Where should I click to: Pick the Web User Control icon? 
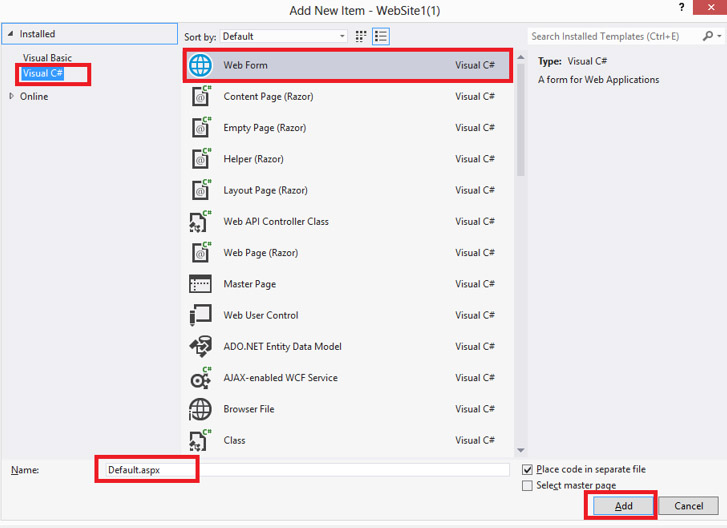tap(200, 315)
